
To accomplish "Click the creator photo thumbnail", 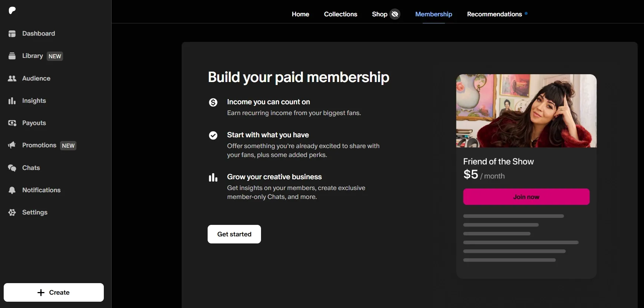I will tap(526, 111).
